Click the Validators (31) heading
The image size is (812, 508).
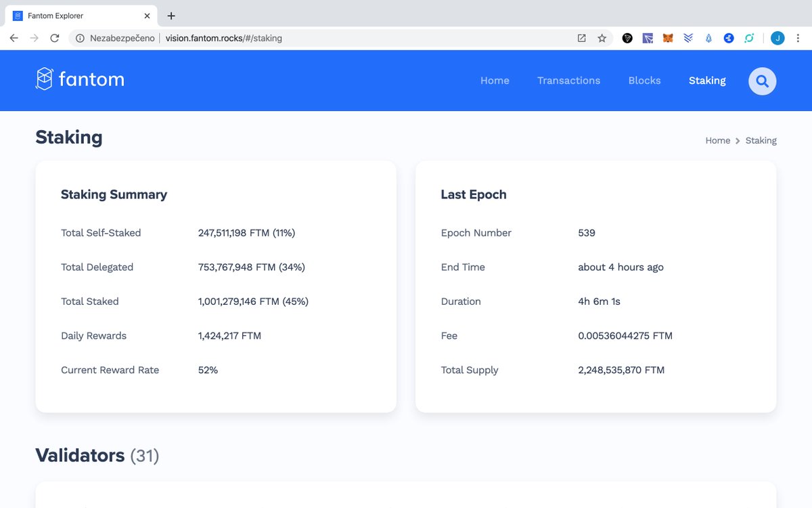tap(97, 455)
